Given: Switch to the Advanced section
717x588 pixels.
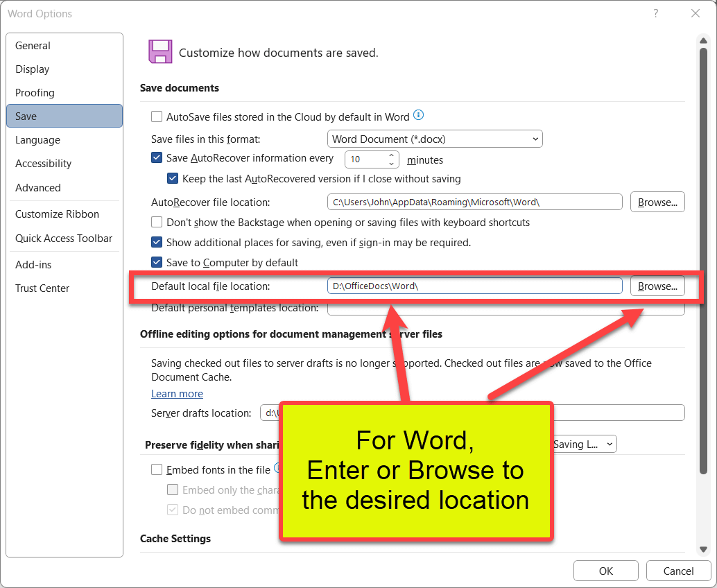Looking at the screenshot, I should click(x=37, y=187).
